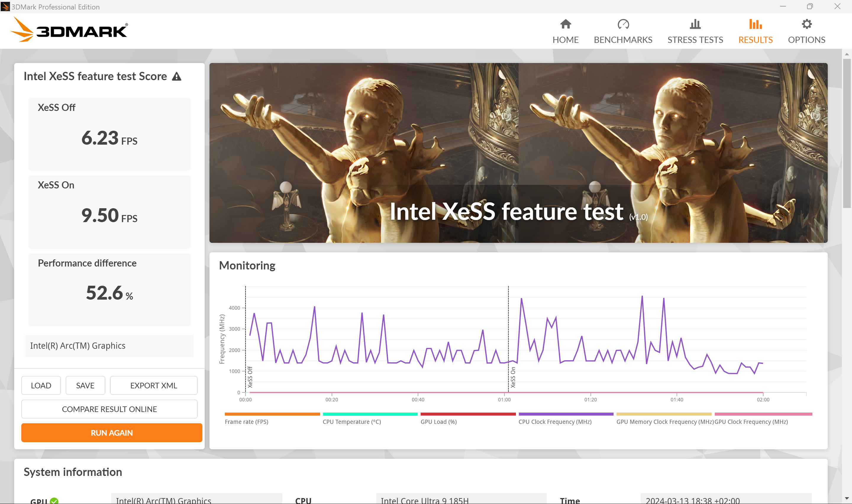Viewport: 852px width, 504px height.
Task: Click the Monitoring panel heading
Action: click(247, 266)
